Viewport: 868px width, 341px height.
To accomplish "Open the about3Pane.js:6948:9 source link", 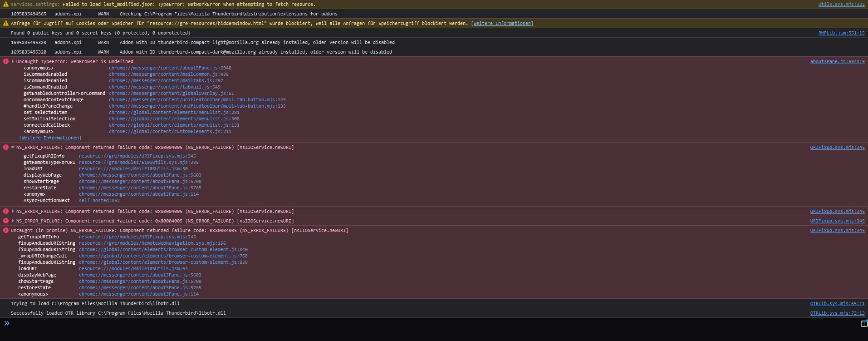I will [837, 61].
